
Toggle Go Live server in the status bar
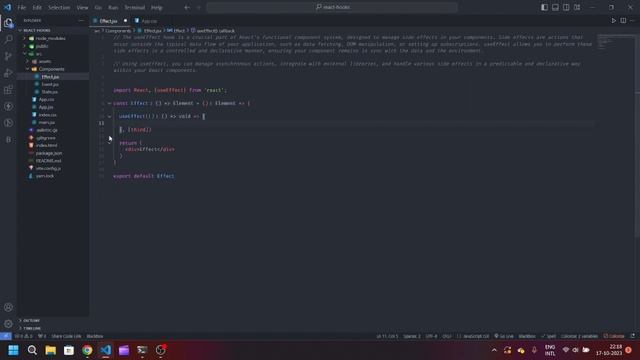504,336
